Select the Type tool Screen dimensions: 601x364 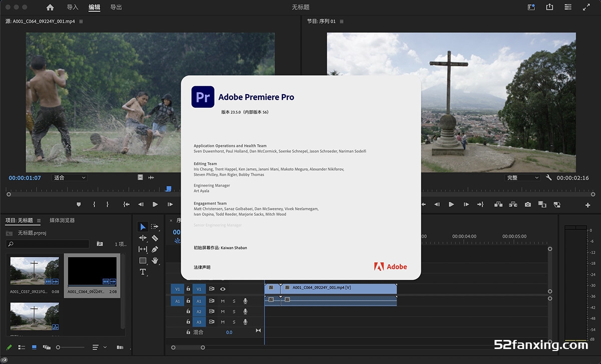point(143,272)
